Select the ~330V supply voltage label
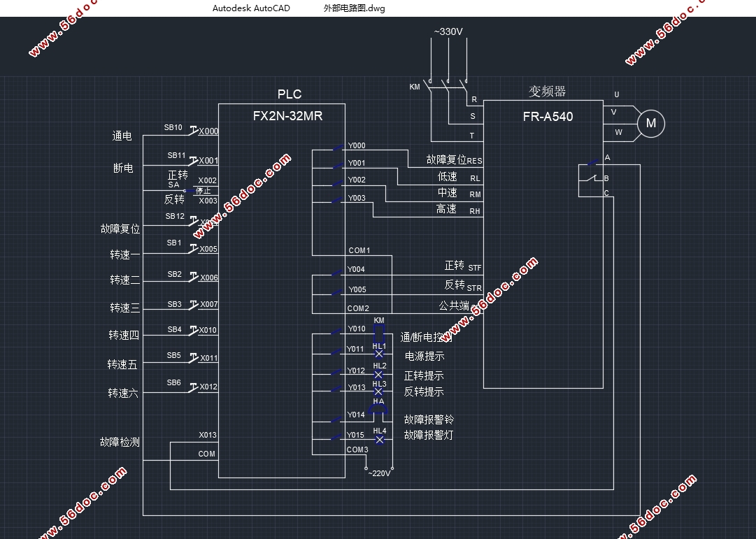Screen dimensions: 756x539 pos(448,31)
